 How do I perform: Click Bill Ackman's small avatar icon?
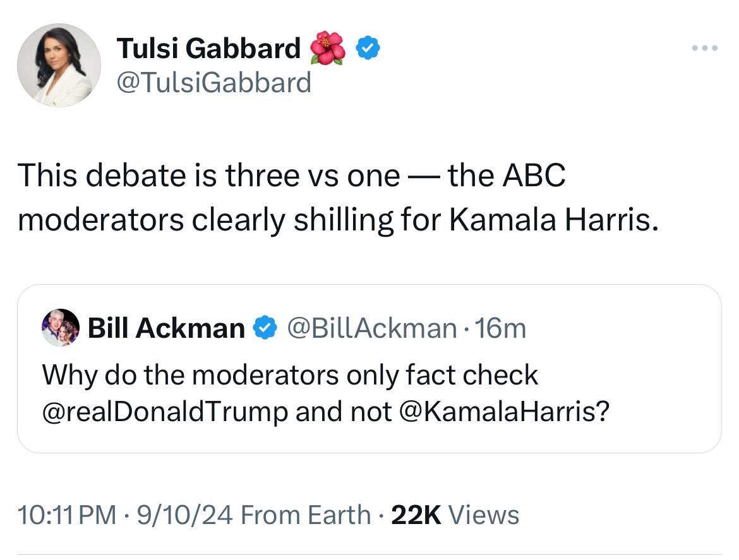(x=61, y=328)
